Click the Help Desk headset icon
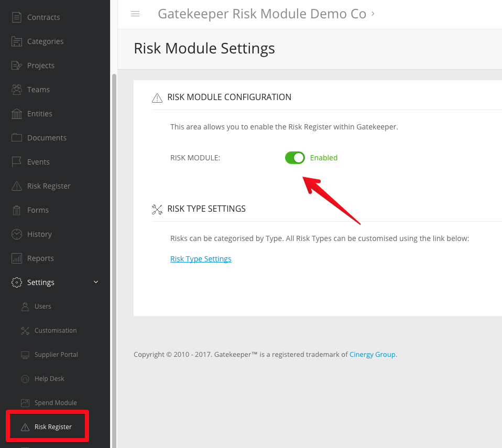 (25, 379)
